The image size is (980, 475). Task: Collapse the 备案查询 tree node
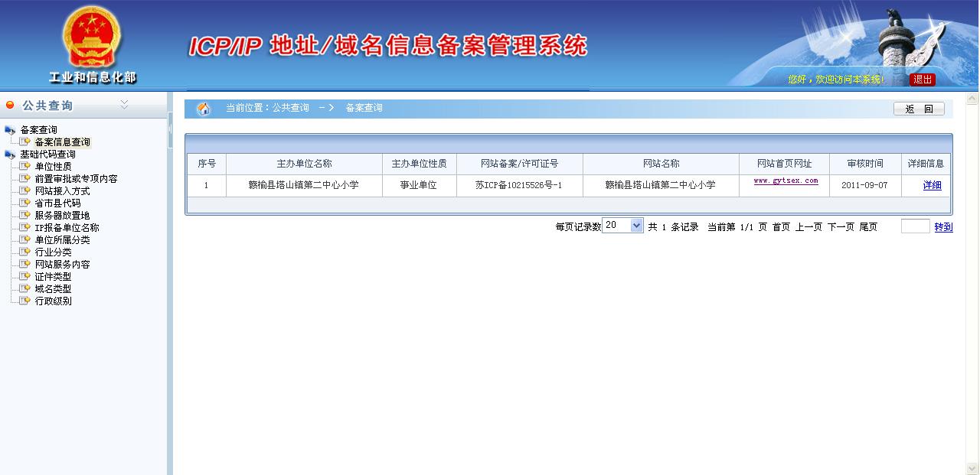[x=10, y=130]
